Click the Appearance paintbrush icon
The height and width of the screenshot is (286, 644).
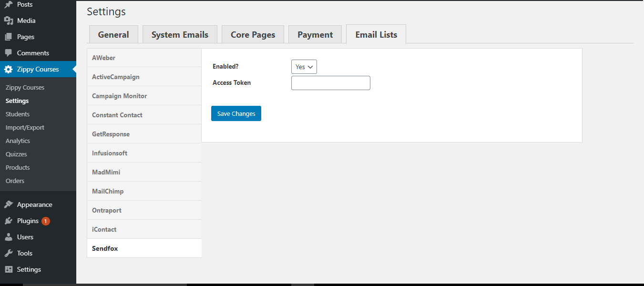point(9,204)
